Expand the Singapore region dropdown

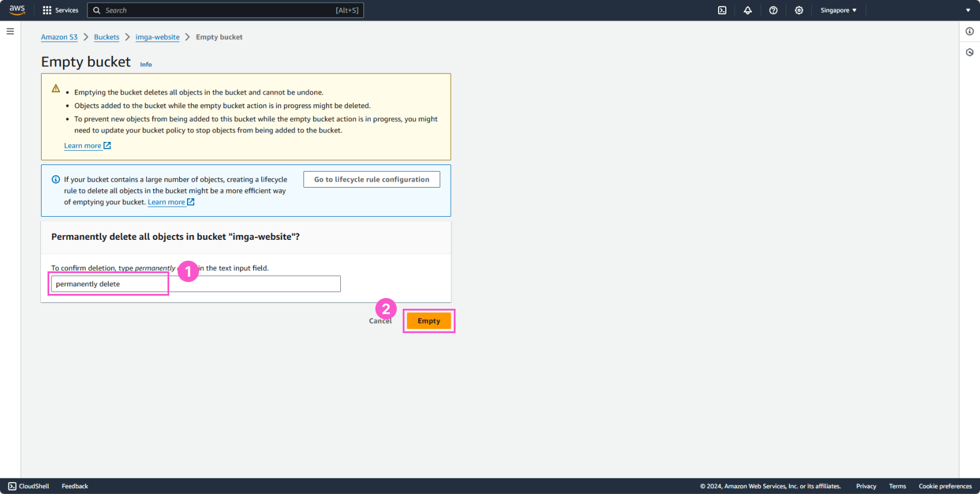coord(839,10)
